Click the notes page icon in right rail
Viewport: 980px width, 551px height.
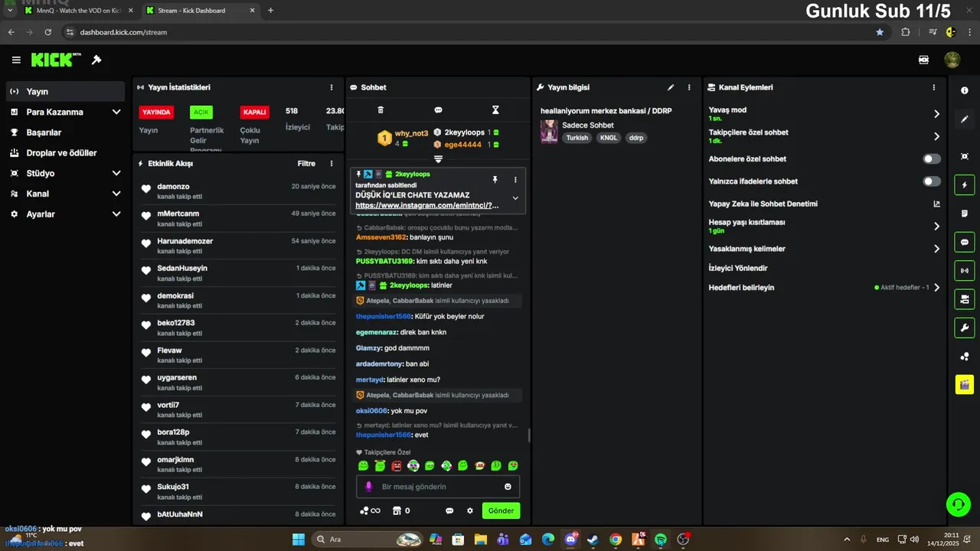pyautogui.click(x=965, y=214)
